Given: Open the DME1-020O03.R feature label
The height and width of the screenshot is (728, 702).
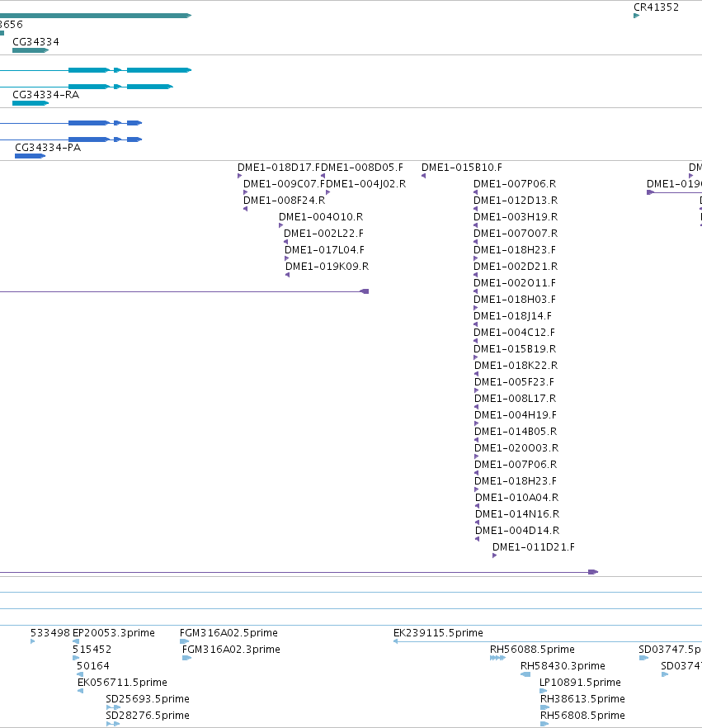Looking at the screenshot, I should 516,448.
